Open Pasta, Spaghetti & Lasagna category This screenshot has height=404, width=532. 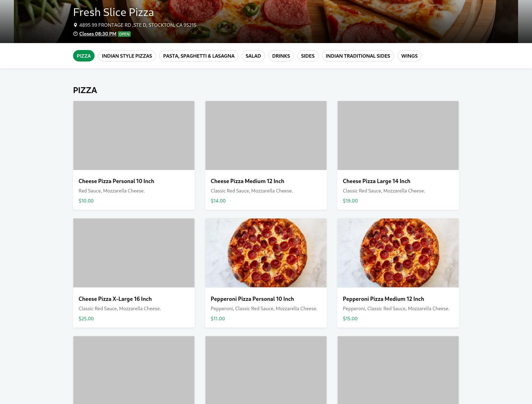click(x=199, y=56)
